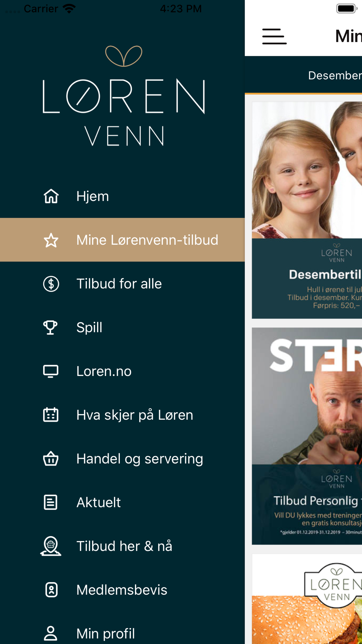Click the dollar coin icon
The height and width of the screenshot is (644, 362).
pyautogui.click(x=51, y=284)
